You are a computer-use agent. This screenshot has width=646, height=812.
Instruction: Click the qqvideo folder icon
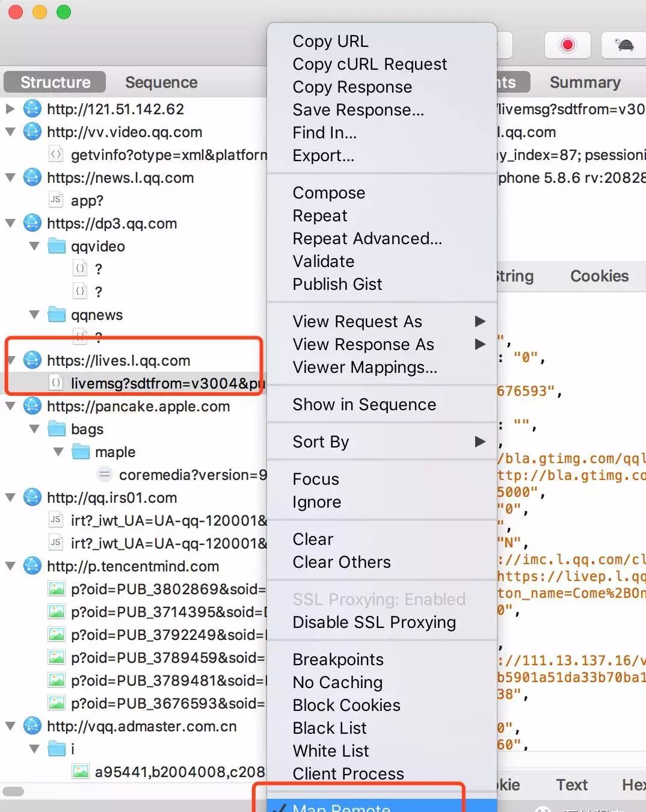click(57, 246)
